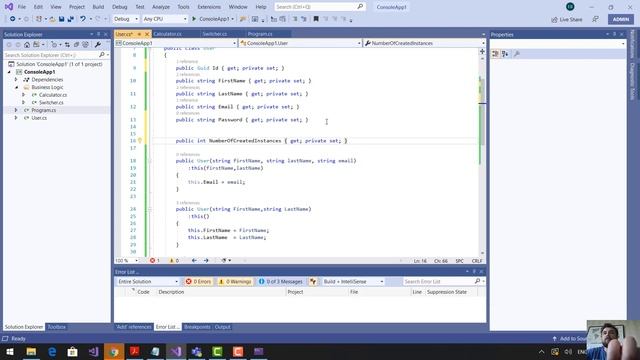Toggle the 0 Warnings filter button
The width and height of the screenshot is (640, 360).
(235, 282)
